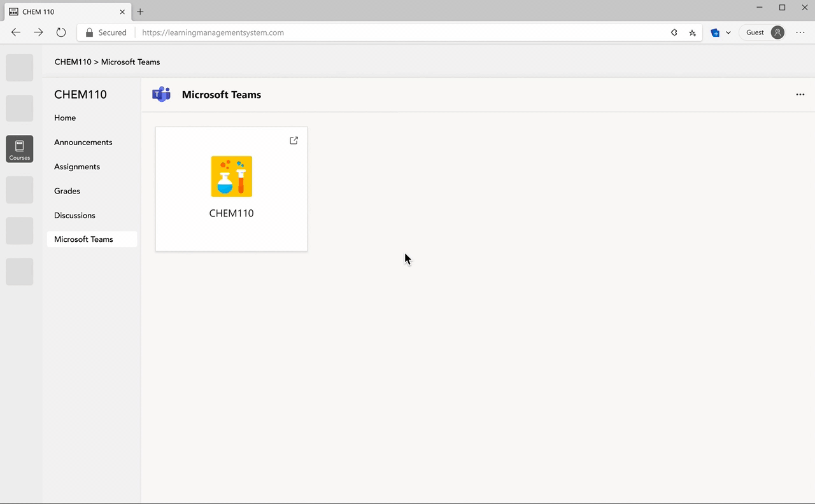Open Home in the course navigation

click(65, 118)
